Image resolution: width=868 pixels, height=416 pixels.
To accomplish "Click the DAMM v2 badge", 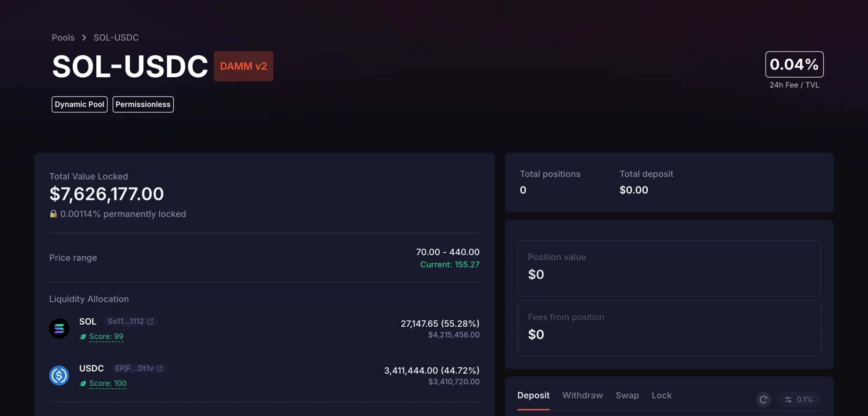I will pos(243,66).
